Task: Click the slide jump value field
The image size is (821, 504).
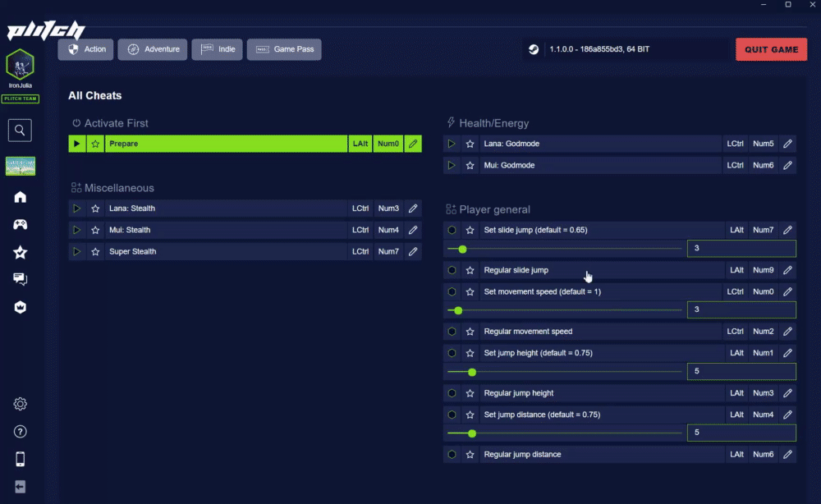Action: coord(741,248)
